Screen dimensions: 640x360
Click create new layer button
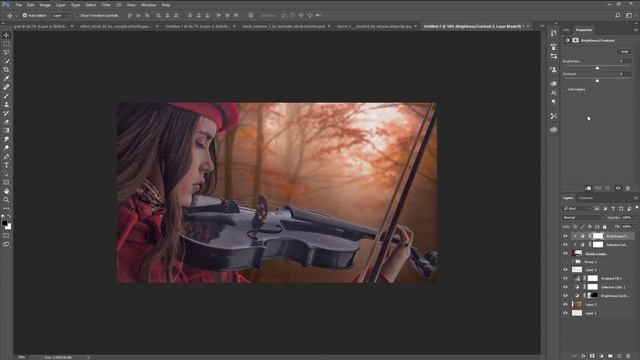619,356
